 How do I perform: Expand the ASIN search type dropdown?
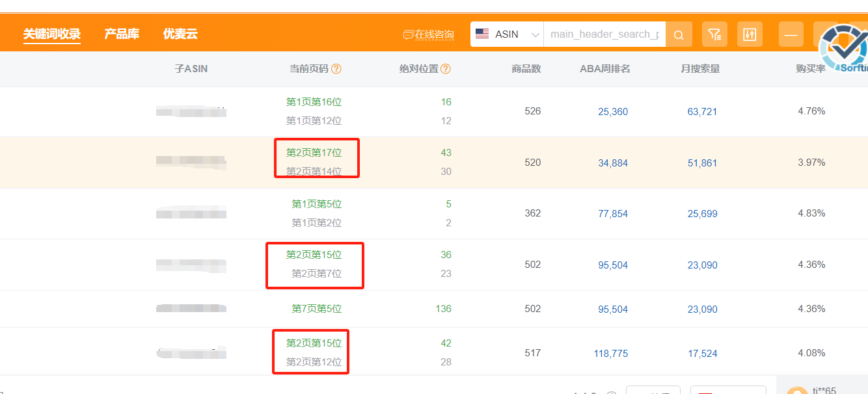tap(535, 34)
